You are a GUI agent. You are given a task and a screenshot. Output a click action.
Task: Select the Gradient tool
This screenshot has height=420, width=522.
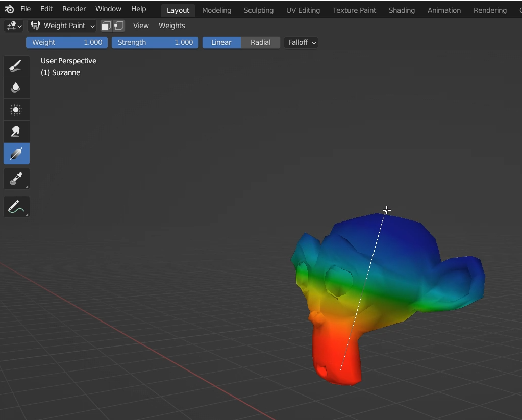[x=16, y=154]
